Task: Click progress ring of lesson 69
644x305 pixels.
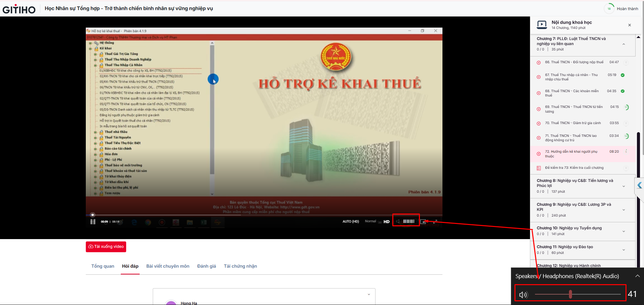Action: 626,107
